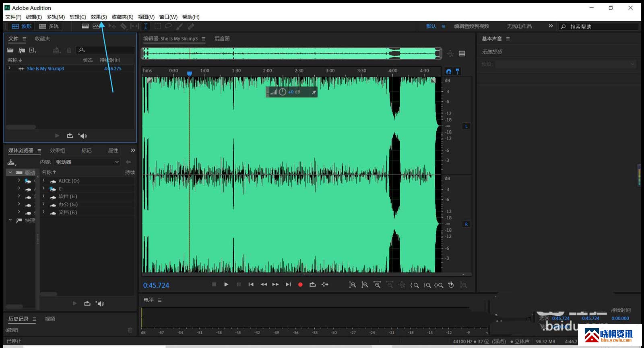Click the timeline playhead marker
This screenshot has width=644, height=348.
coord(190,74)
